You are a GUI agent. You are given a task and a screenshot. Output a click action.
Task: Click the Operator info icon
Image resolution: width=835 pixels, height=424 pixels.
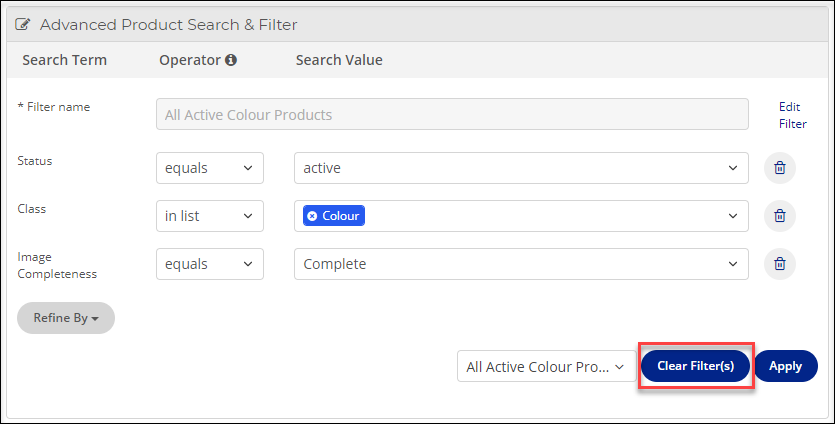coord(231,60)
